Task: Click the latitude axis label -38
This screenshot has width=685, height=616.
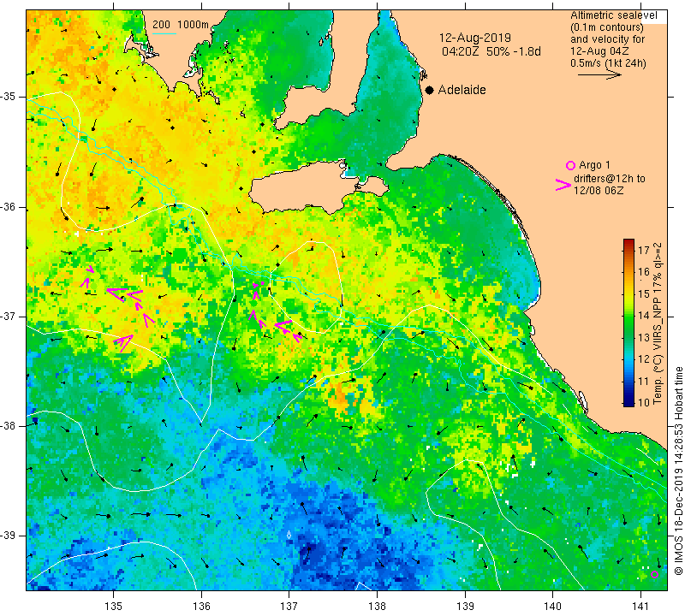Action: click(x=9, y=426)
